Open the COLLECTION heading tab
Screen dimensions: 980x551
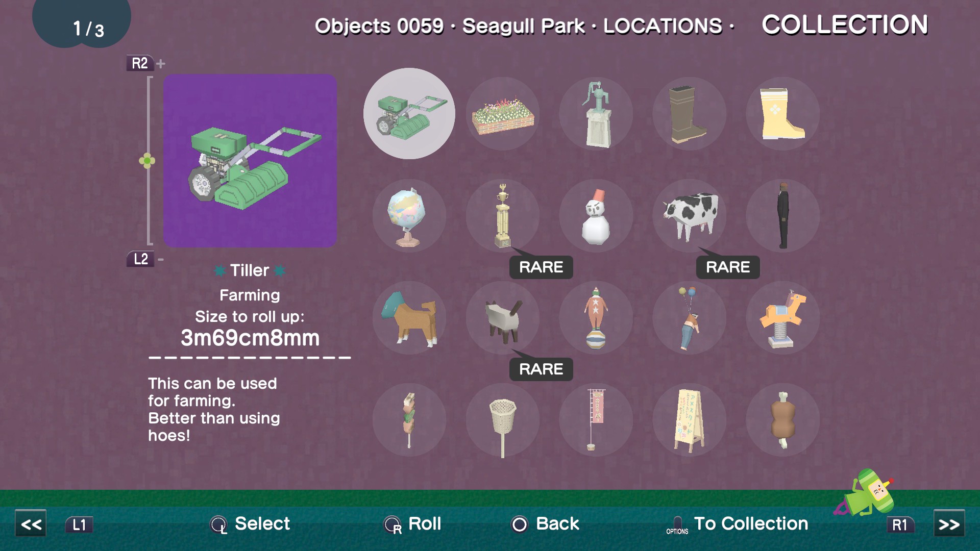click(x=845, y=24)
